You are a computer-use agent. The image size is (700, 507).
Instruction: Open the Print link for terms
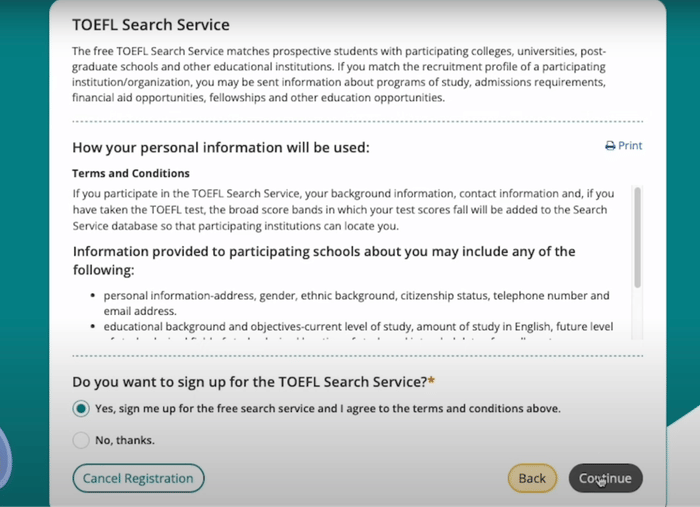(624, 146)
